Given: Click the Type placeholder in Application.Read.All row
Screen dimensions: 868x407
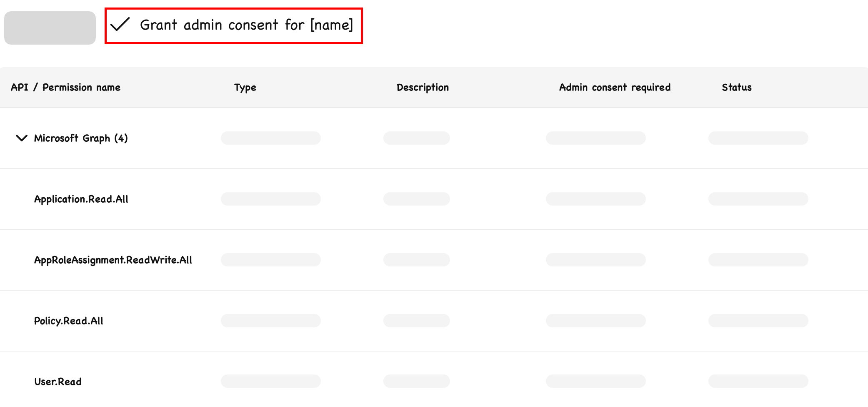Looking at the screenshot, I should click(270, 199).
